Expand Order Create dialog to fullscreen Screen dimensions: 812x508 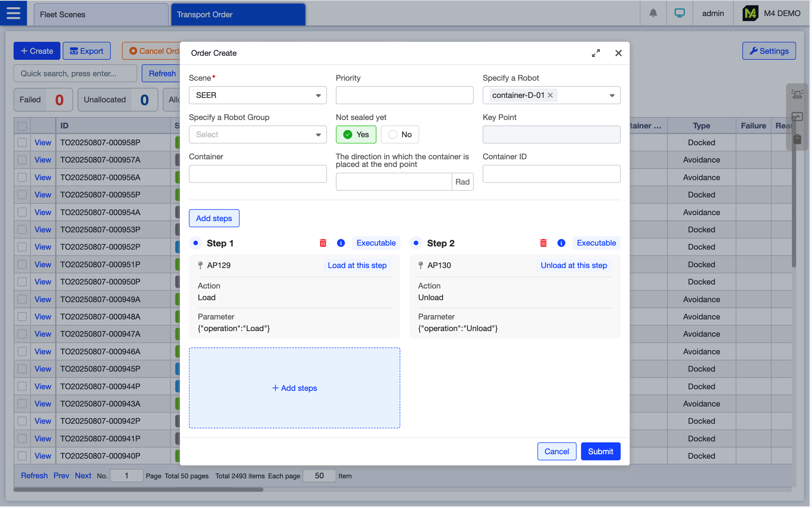[x=596, y=53]
